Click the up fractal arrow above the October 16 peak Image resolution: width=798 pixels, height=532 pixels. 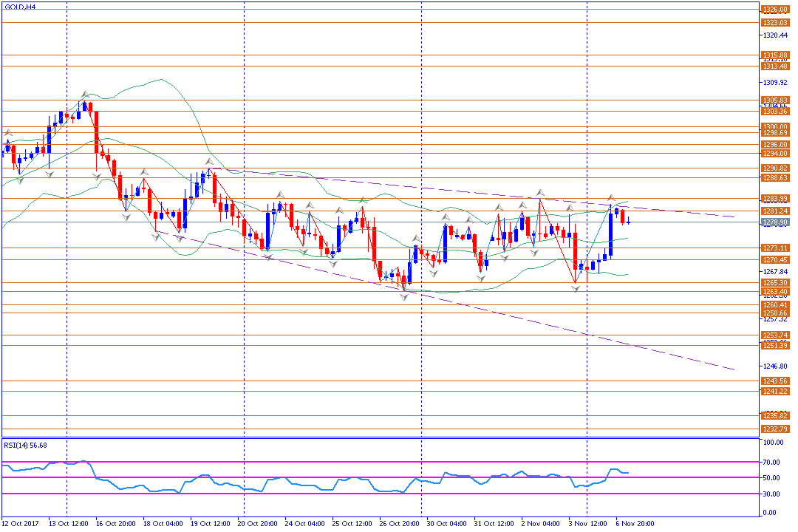coord(85,94)
